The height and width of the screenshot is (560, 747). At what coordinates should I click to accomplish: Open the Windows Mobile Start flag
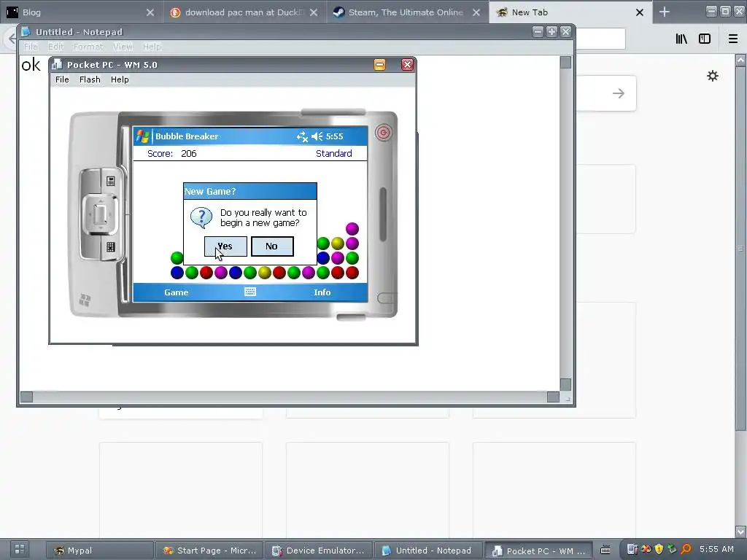pos(142,136)
